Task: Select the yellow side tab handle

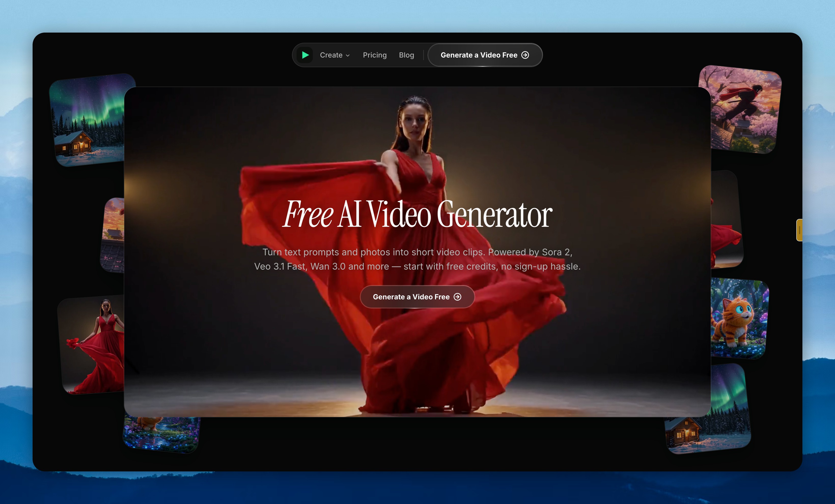Action: pos(799,230)
